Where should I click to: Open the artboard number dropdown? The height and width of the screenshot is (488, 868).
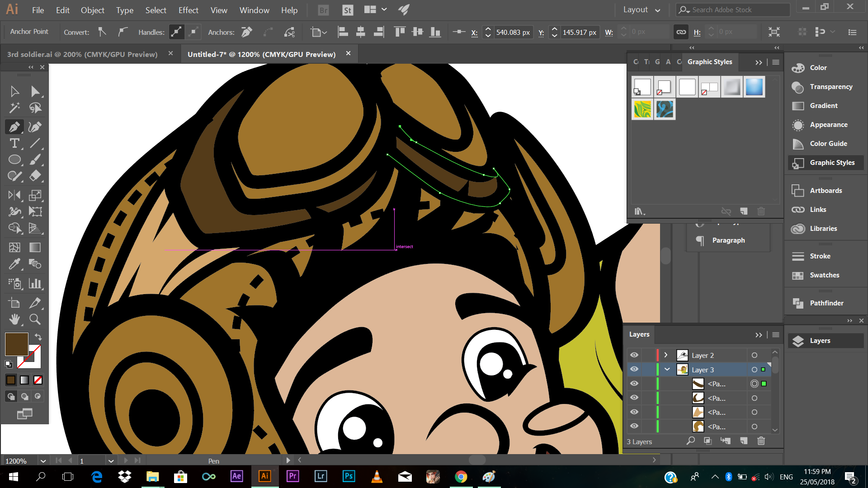click(x=111, y=461)
